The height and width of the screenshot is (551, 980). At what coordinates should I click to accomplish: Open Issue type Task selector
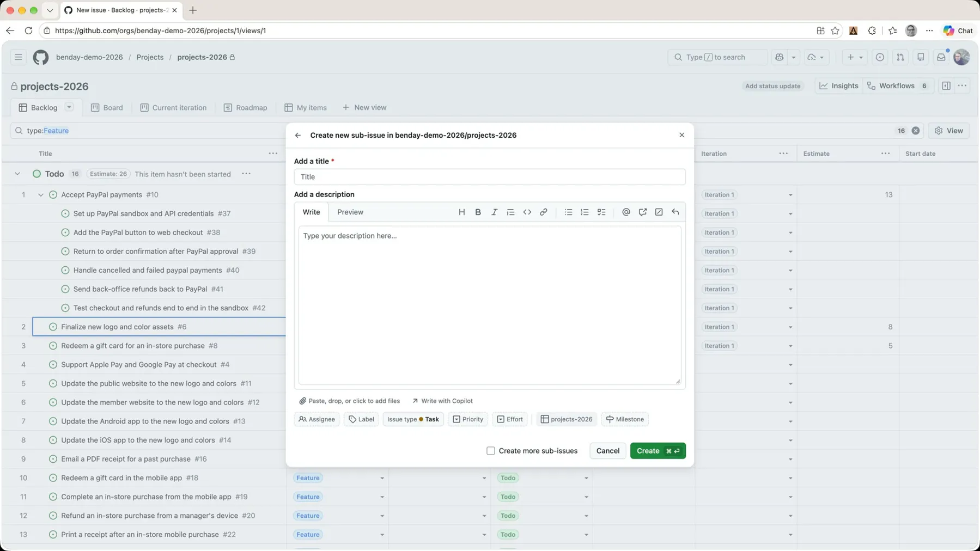(x=413, y=419)
